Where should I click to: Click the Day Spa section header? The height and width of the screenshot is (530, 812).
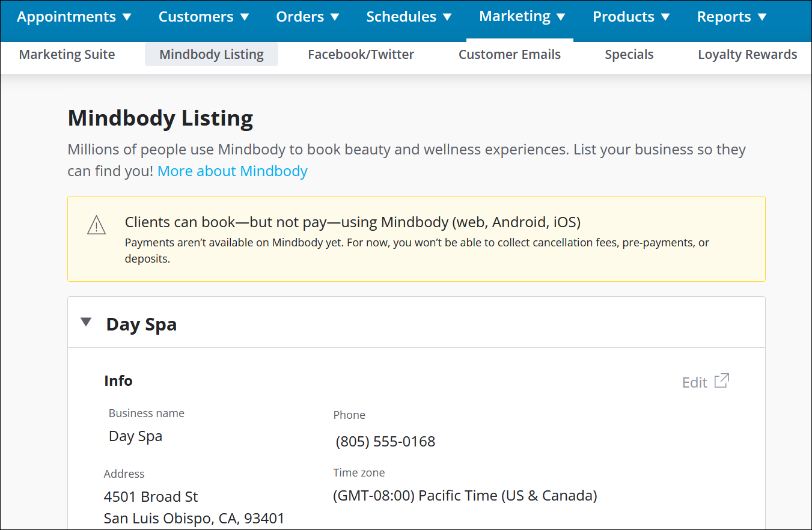[141, 324]
